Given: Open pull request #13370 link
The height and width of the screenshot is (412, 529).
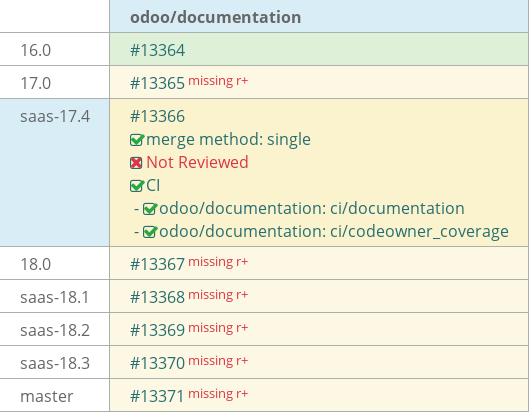Looking at the screenshot, I should (x=158, y=363).
